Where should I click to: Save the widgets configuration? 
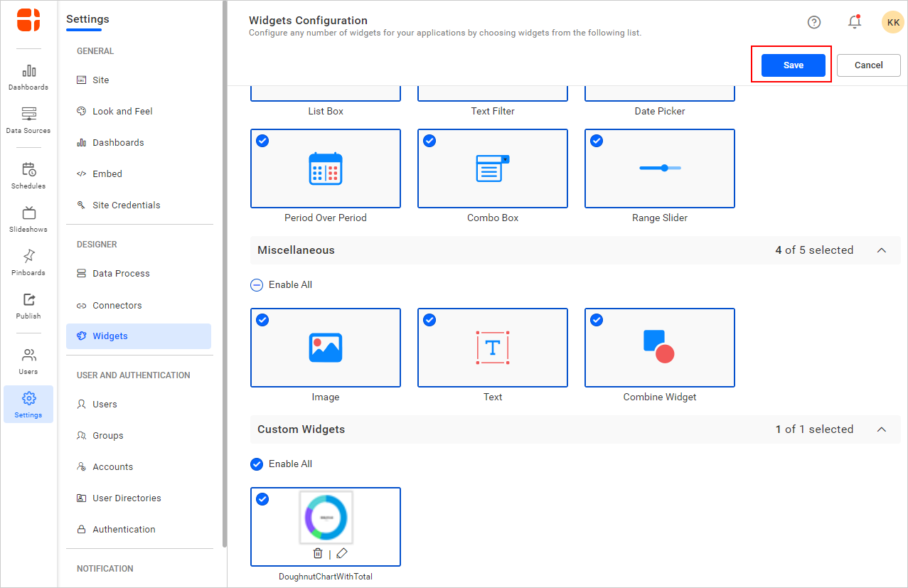(793, 65)
